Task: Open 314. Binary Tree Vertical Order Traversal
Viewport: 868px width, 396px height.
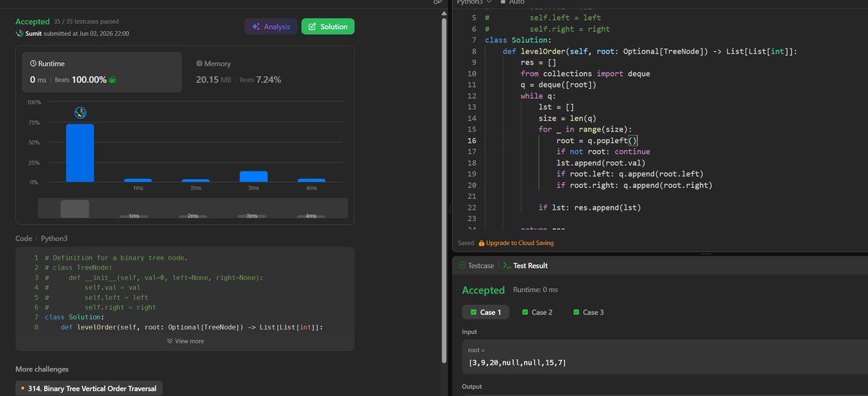Action: [90, 388]
